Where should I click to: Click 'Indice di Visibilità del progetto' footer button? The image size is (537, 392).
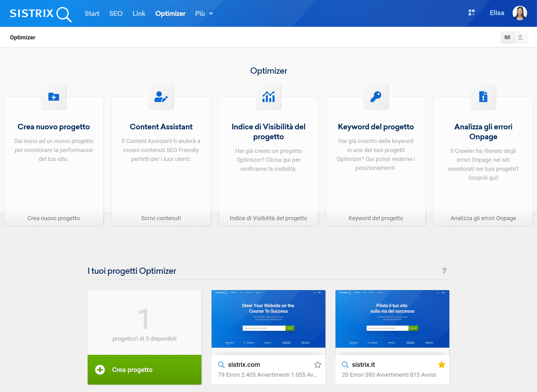coord(268,218)
